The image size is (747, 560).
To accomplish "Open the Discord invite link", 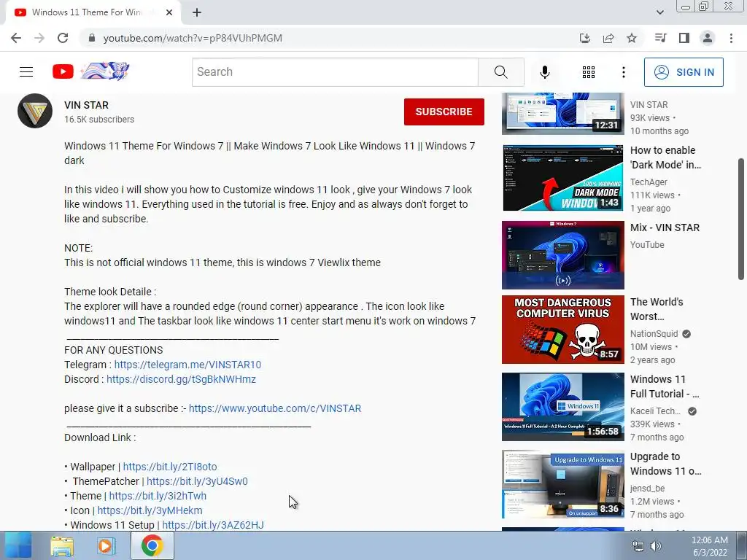I will pyautogui.click(x=181, y=379).
